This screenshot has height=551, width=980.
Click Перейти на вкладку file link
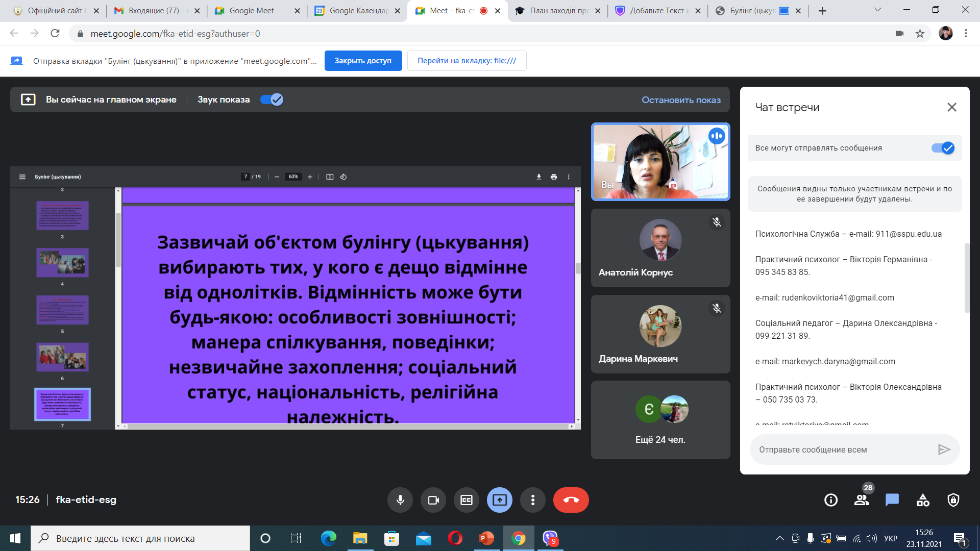coord(467,61)
